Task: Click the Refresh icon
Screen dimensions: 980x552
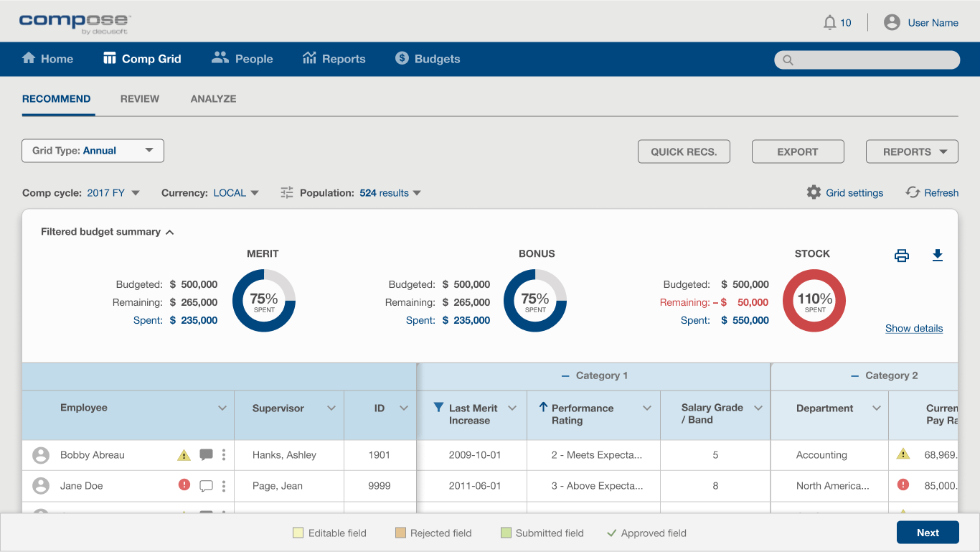Action: 913,192
